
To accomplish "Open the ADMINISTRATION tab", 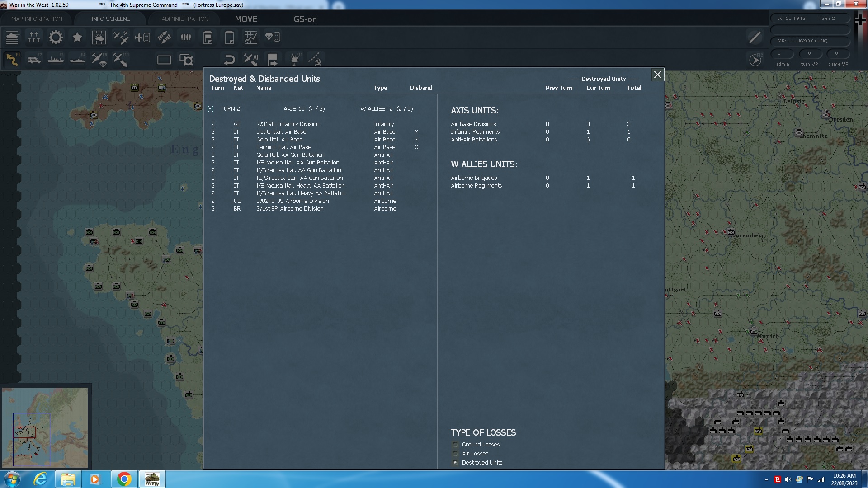I will coord(185,19).
